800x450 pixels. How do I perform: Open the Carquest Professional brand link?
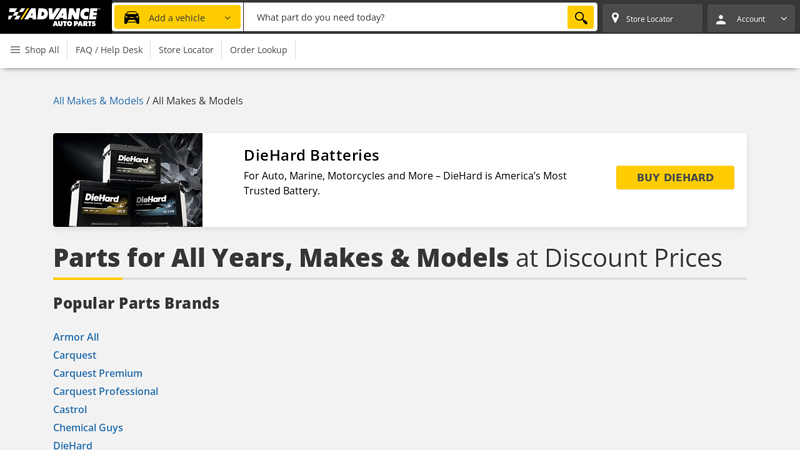pos(106,391)
